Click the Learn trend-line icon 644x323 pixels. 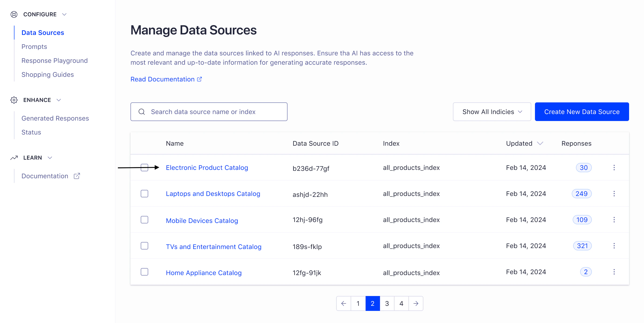click(x=14, y=158)
